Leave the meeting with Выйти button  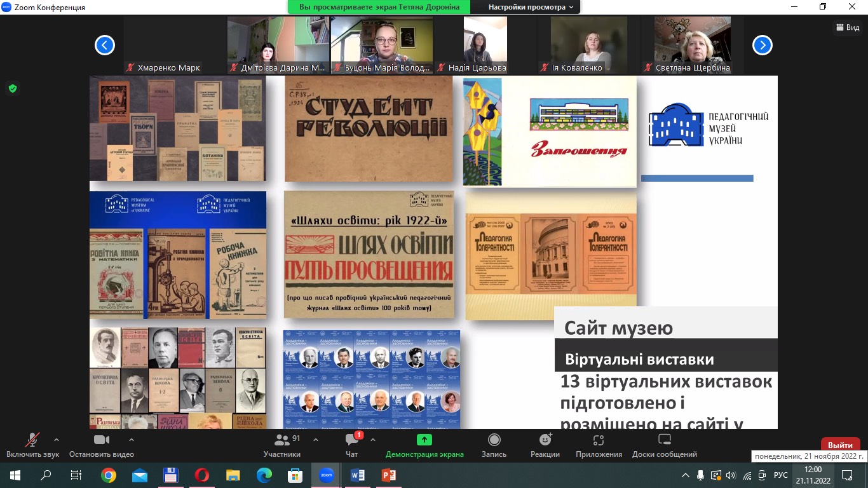840,445
